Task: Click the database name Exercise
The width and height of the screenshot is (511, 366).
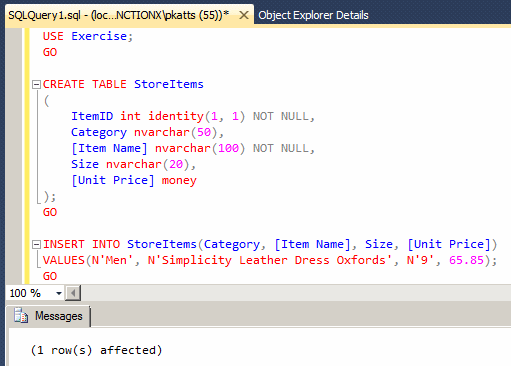Action: [x=99, y=36]
